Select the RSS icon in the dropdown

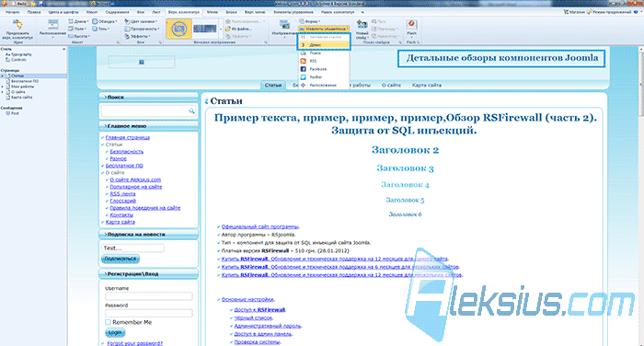[303, 61]
